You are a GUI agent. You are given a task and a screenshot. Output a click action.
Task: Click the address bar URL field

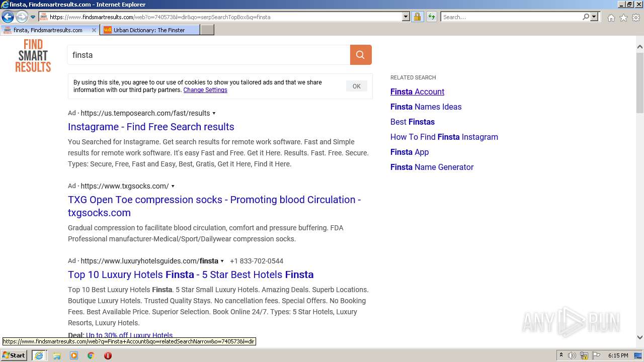[220, 17]
